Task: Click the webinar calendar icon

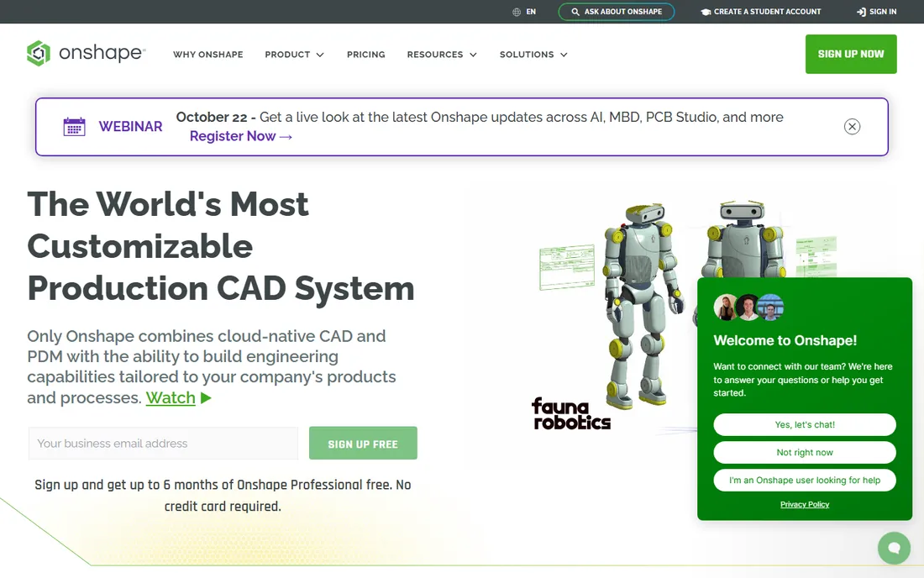Action: pyautogui.click(x=74, y=127)
